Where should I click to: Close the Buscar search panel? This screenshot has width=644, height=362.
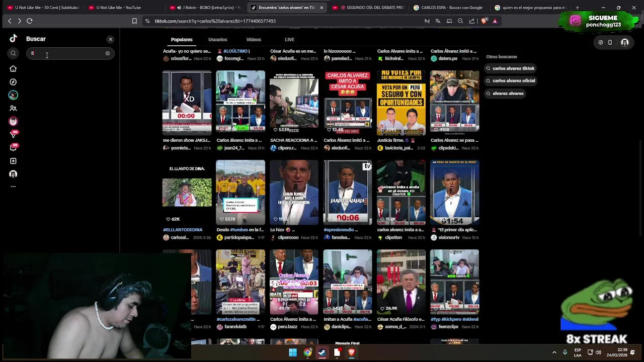pyautogui.click(x=111, y=39)
